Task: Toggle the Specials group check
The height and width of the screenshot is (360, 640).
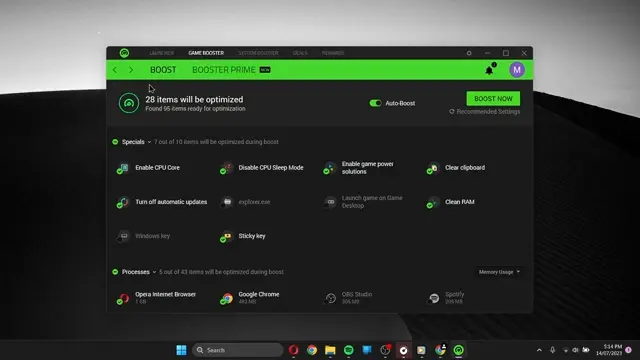Action: click(115, 142)
